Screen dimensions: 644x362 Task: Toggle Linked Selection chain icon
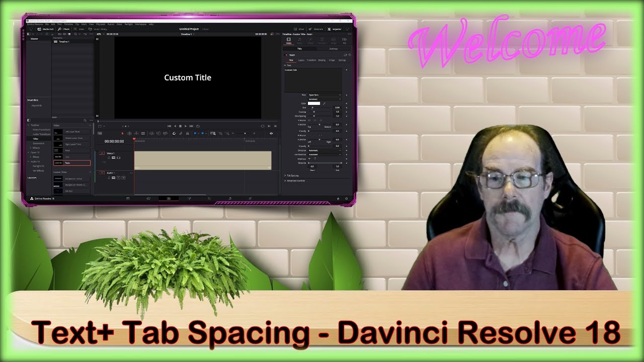coord(181,133)
